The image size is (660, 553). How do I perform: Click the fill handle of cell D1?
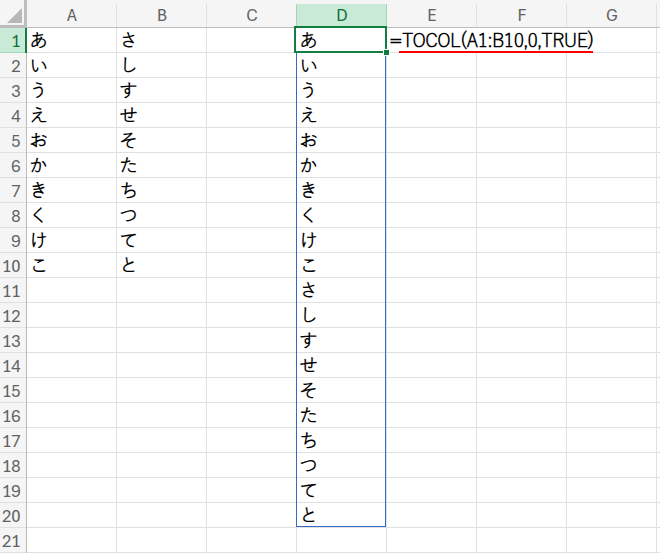386,52
